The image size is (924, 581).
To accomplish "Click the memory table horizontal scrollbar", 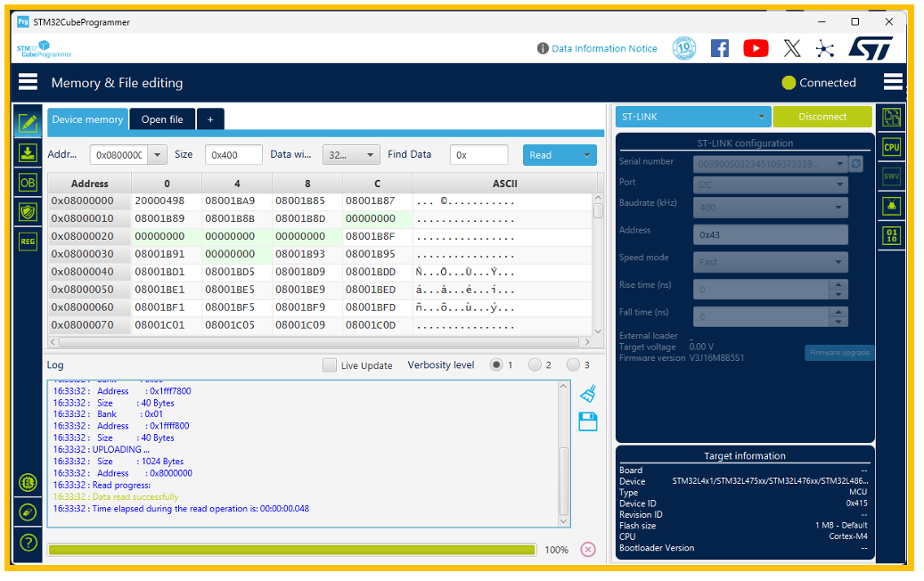I will [319, 342].
